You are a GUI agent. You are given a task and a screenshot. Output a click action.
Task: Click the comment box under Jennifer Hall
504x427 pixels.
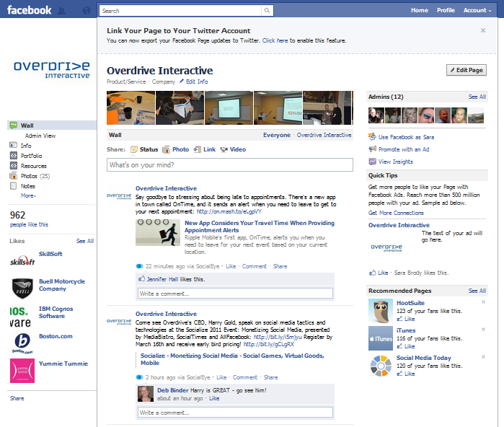click(236, 294)
